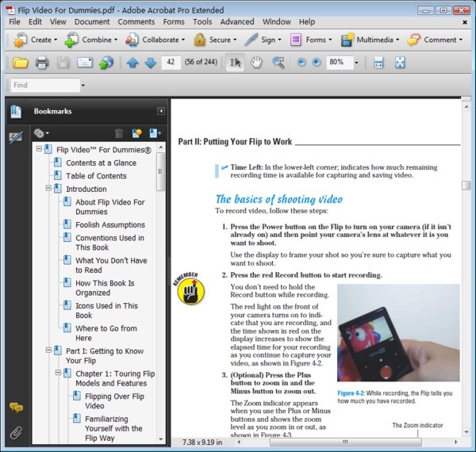Activate the Select text cursor tool
Viewport: 476px width, 452px height.
[236, 63]
